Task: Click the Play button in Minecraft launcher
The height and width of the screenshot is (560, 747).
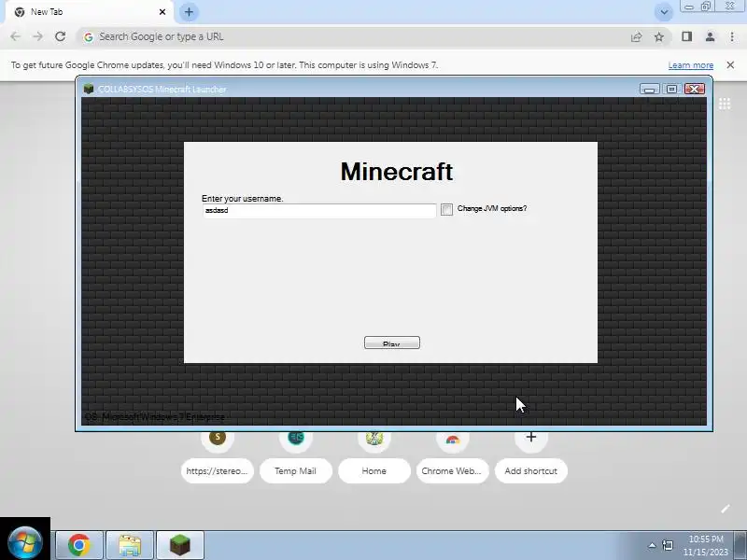Action: pyautogui.click(x=391, y=343)
